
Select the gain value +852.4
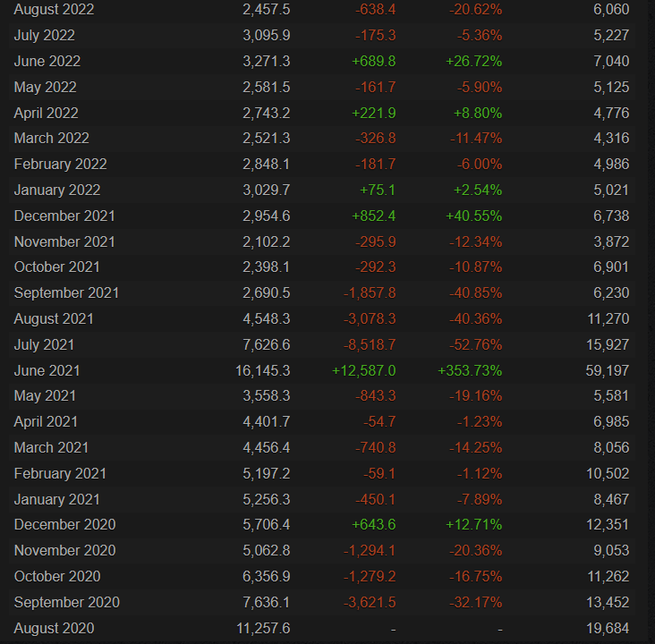click(374, 216)
